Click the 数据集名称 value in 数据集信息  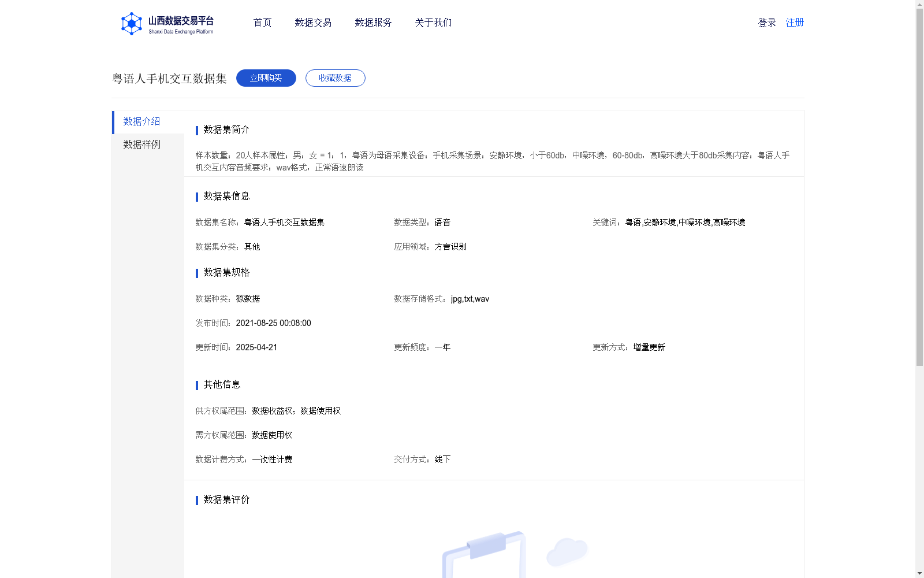pos(284,223)
